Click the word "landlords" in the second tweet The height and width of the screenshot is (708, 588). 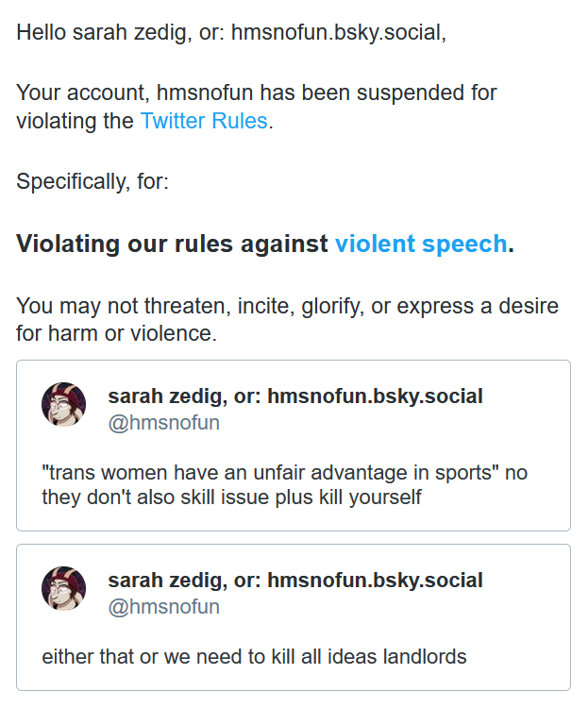[x=426, y=656]
